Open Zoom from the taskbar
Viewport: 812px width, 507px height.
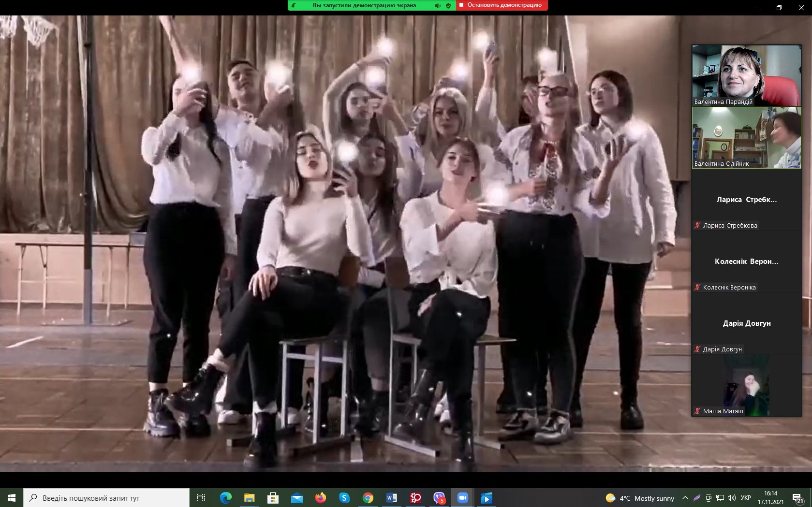pos(463,498)
